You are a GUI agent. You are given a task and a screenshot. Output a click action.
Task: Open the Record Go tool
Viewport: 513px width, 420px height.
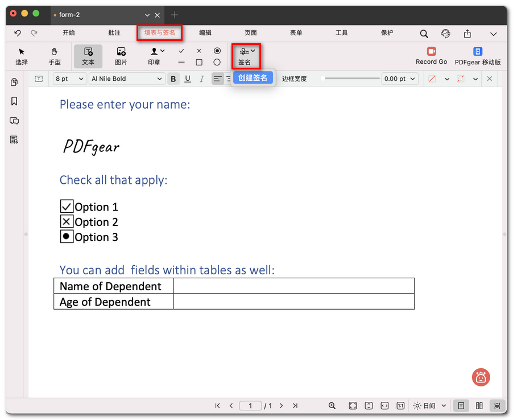(431, 56)
